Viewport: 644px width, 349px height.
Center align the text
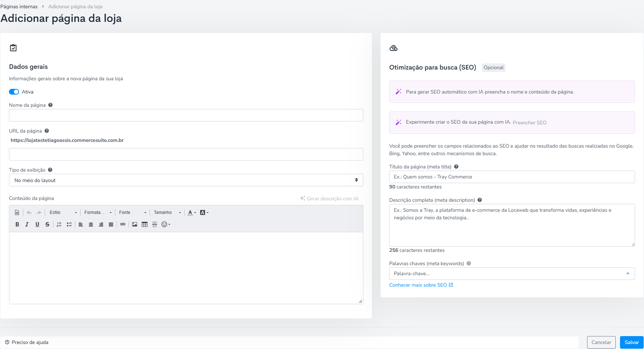[x=91, y=224]
